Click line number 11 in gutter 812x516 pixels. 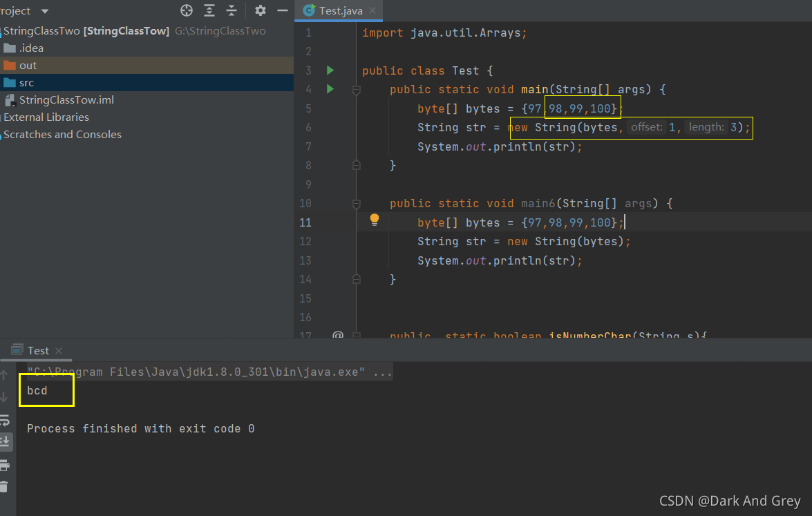(x=305, y=222)
